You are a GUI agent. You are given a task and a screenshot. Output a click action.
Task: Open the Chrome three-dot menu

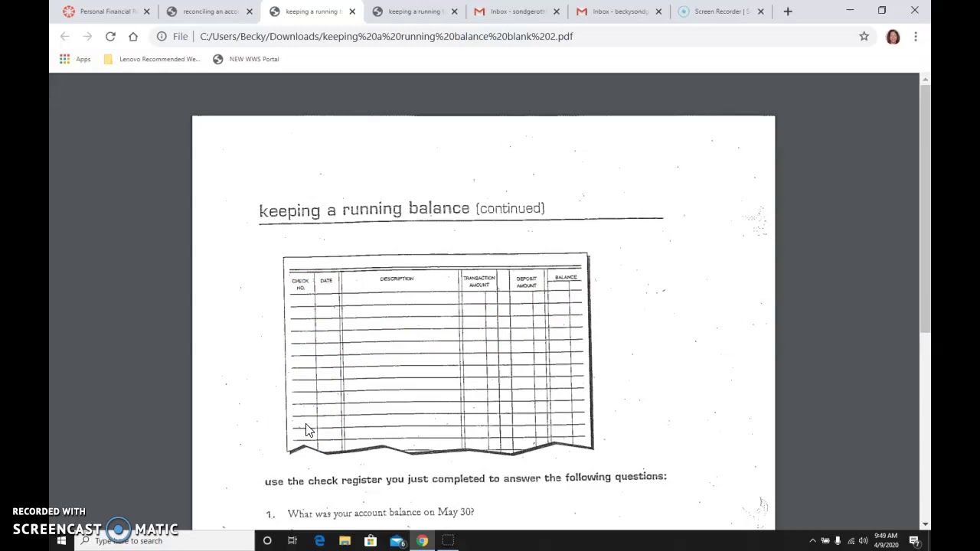(915, 36)
